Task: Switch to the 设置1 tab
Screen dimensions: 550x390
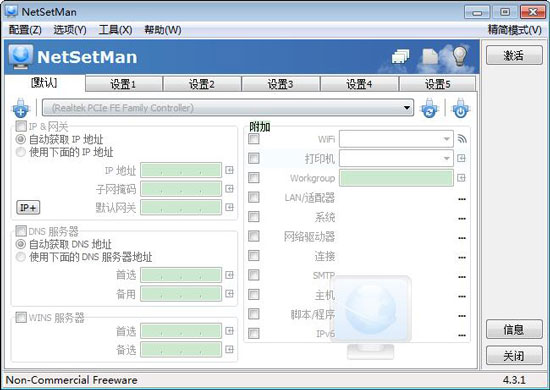Action: 124,84
